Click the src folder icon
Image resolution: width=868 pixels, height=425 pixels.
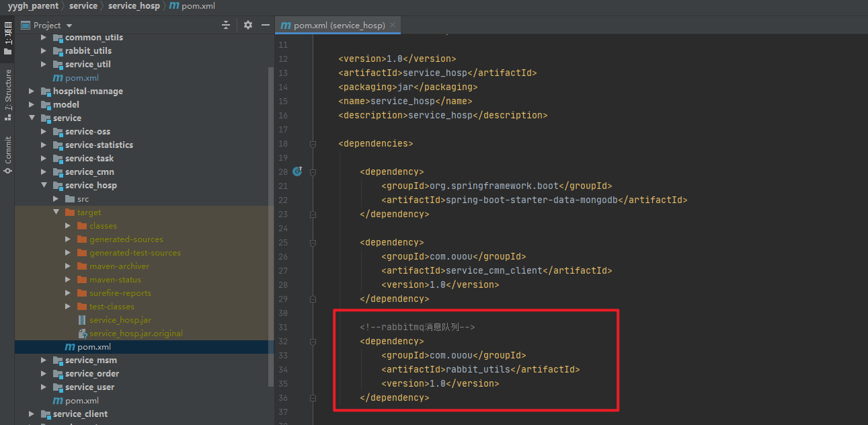pos(70,199)
